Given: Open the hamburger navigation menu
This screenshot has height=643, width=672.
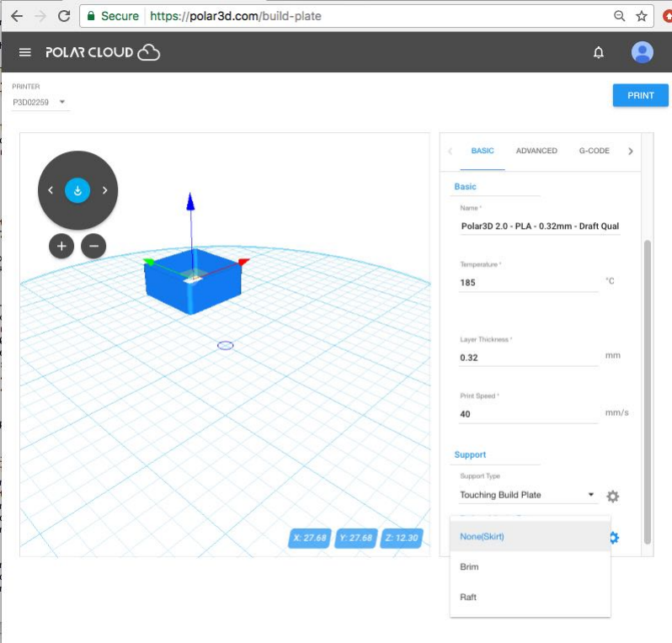Looking at the screenshot, I should tap(25, 52).
